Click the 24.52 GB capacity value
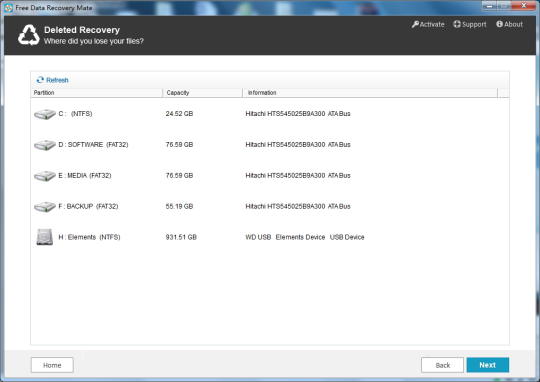Image resolution: width=540 pixels, height=382 pixels. pyautogui.click(x=179, y=114)
